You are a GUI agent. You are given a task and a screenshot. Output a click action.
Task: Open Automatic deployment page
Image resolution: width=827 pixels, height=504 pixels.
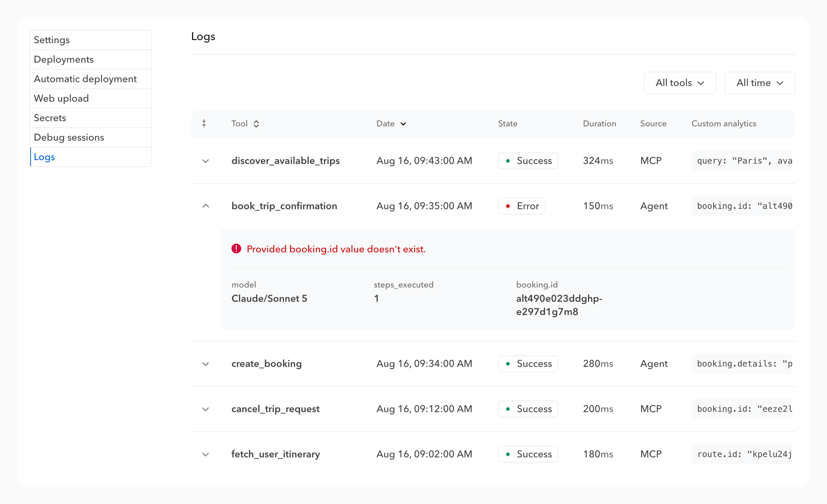[x=91, y=79]
